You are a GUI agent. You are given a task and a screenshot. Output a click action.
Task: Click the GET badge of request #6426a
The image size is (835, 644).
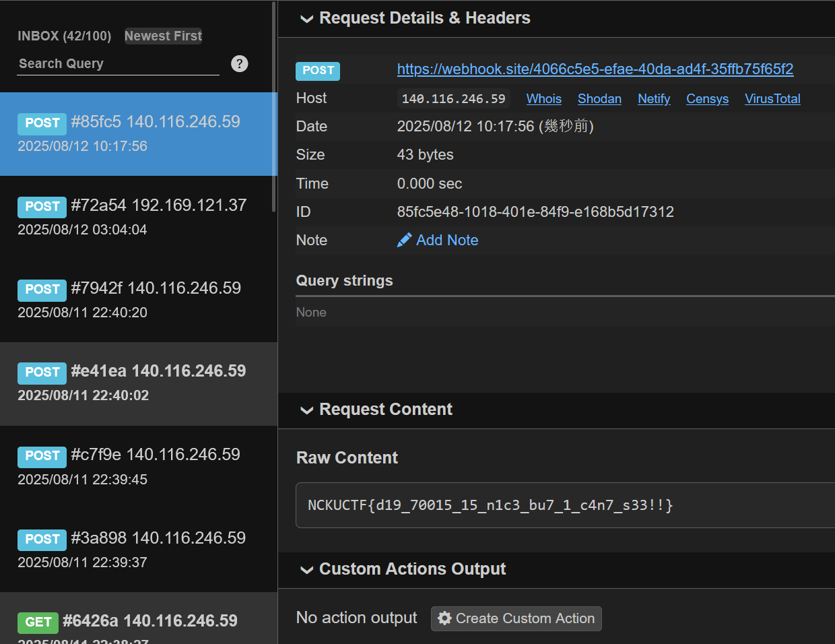38,622
